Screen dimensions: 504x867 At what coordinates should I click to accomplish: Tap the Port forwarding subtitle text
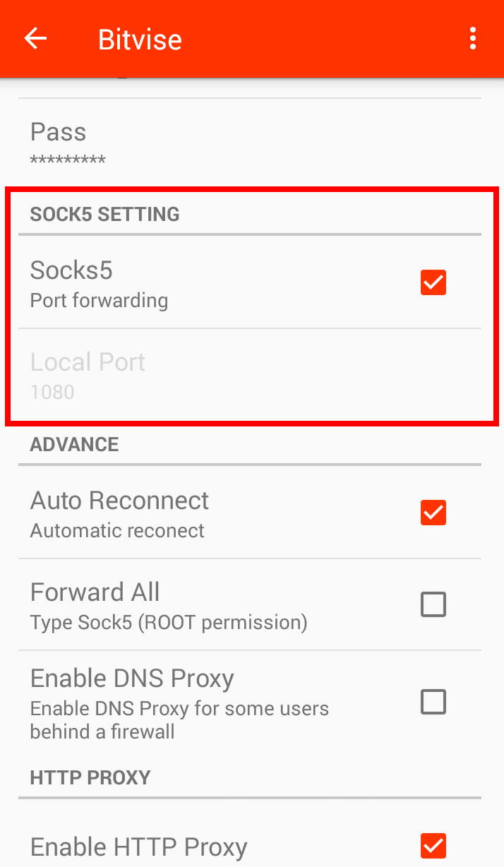pos(99,300)
